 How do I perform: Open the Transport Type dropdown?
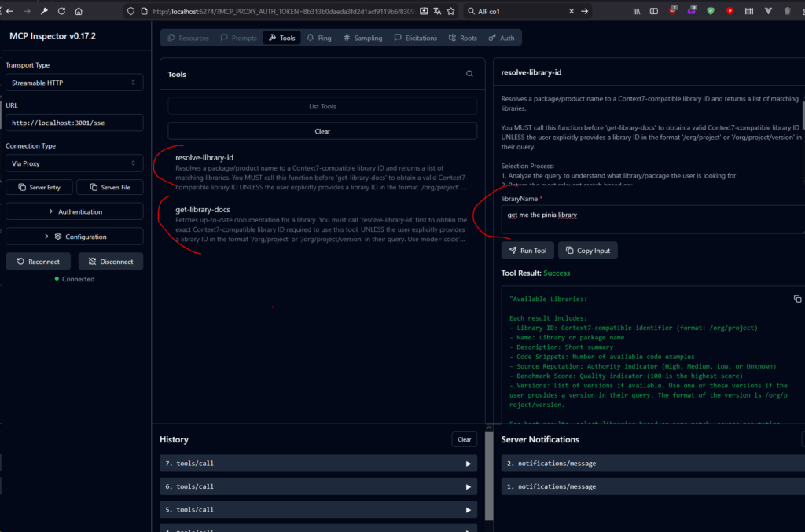74,83
